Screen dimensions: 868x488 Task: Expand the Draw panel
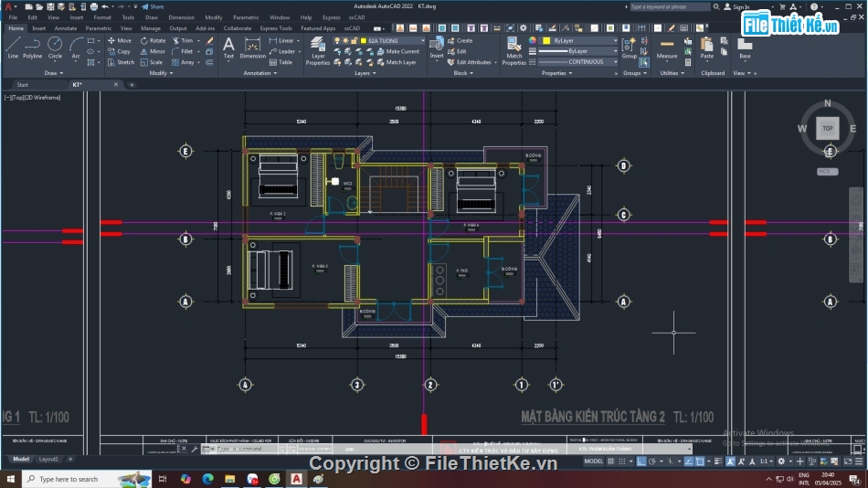point(54,73)
